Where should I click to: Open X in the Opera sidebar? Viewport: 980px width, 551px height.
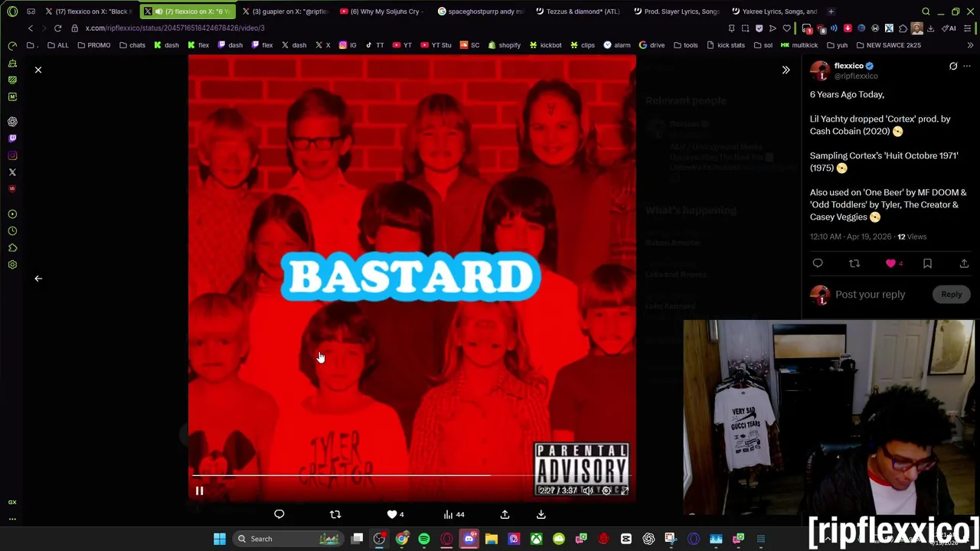tap(12, 172)
